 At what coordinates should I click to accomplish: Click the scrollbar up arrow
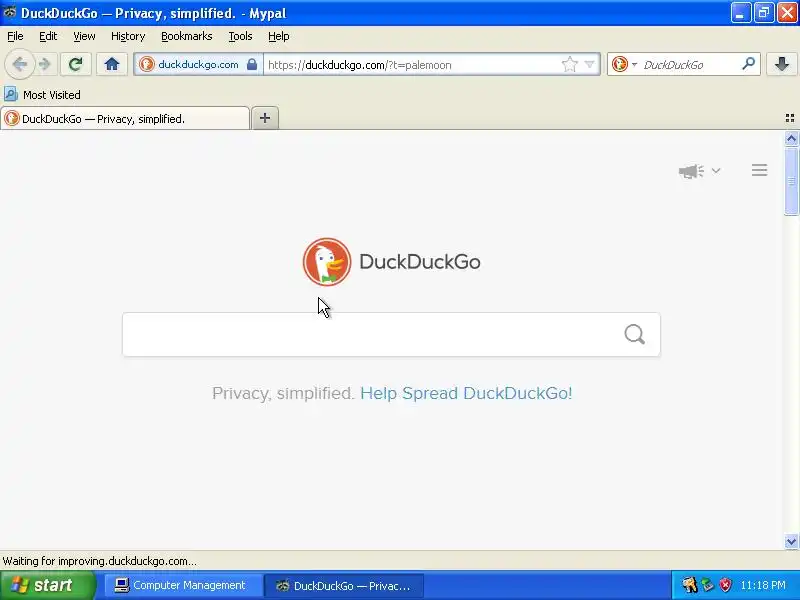point(791,138)
